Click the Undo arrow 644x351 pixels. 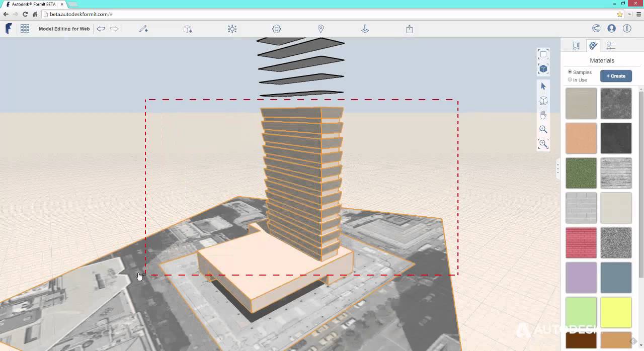pos(101,29)
